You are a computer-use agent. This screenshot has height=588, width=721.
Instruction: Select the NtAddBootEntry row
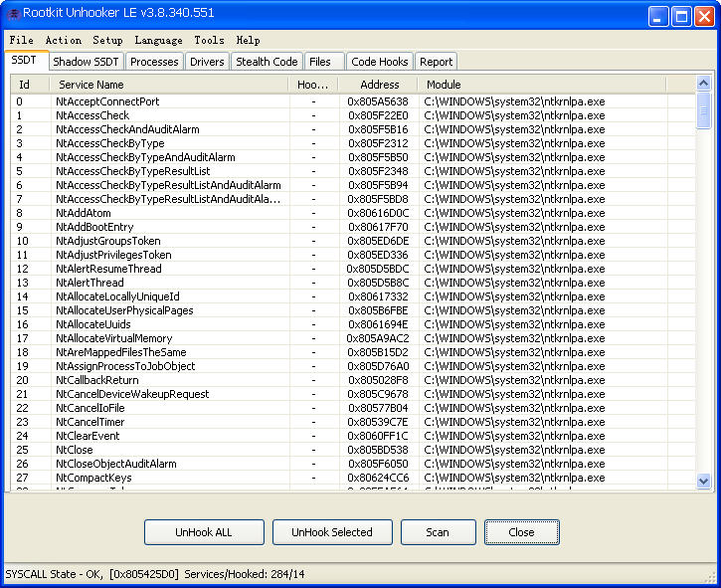click(353, 227)
